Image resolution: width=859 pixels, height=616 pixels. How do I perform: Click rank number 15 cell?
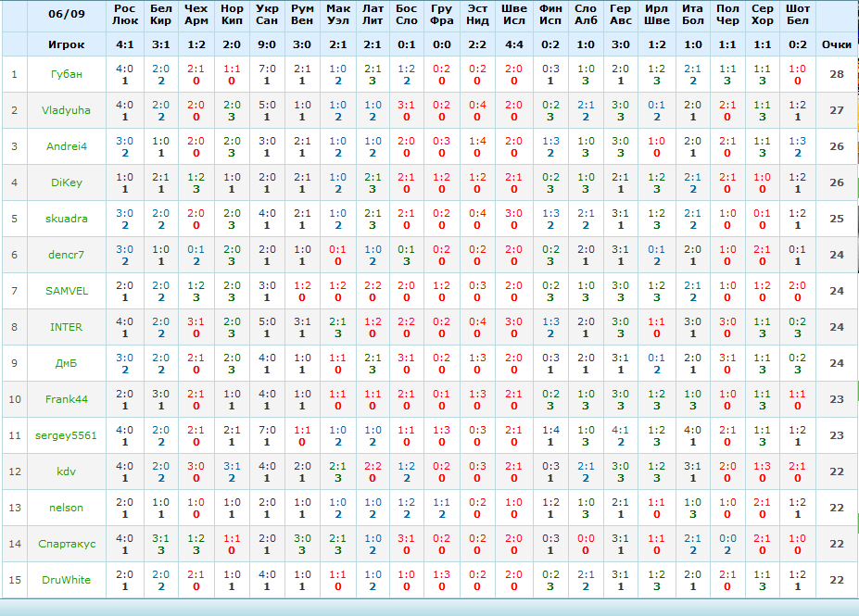14,580
